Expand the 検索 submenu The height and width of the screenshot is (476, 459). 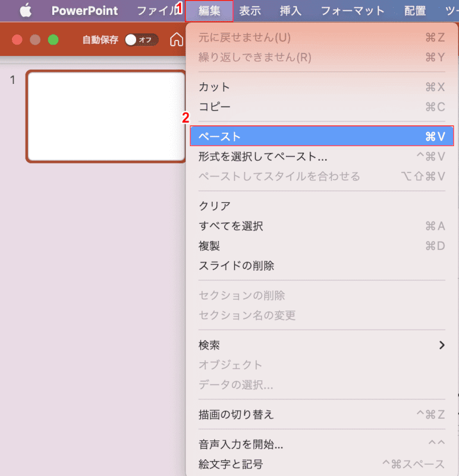322,345
